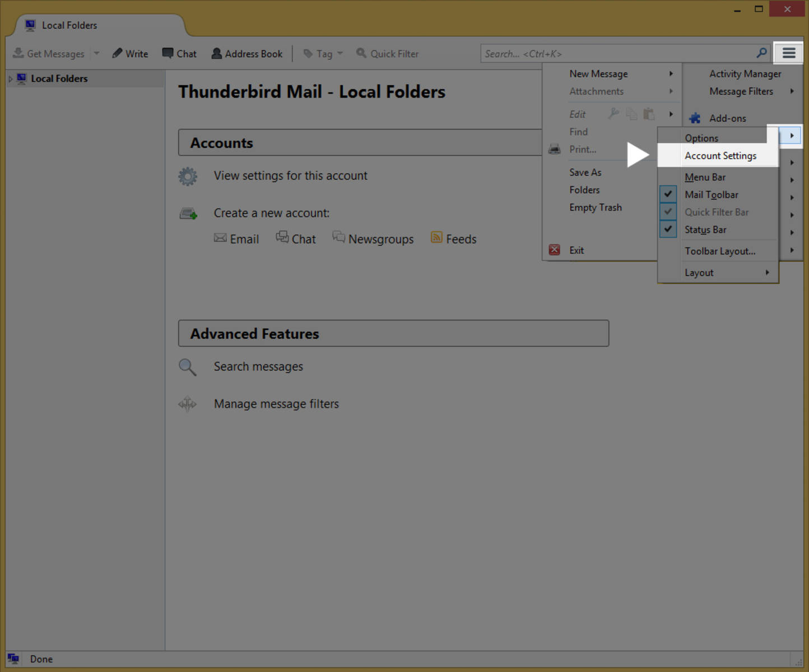Select Activity Manager menu entry
The image size is (809, 672).
[x=745, y=74]
